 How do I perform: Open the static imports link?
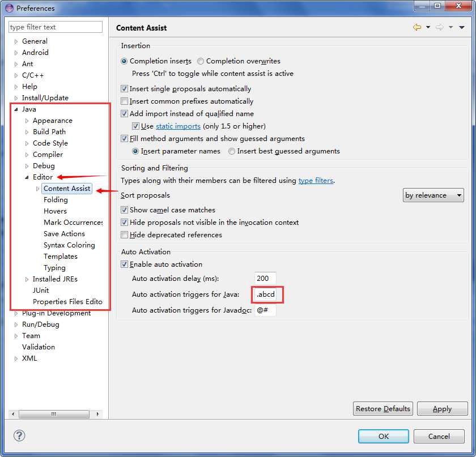pyautogui.click(x=178, y=126)
